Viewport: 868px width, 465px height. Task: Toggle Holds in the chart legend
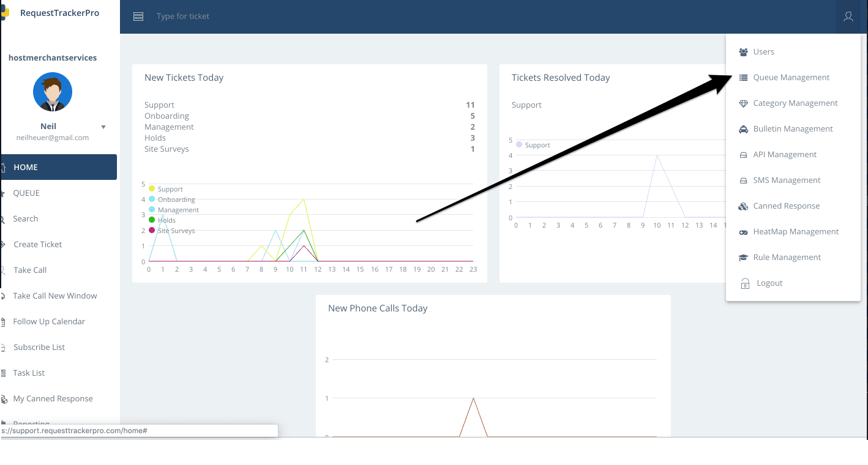(x=162, y=220)
